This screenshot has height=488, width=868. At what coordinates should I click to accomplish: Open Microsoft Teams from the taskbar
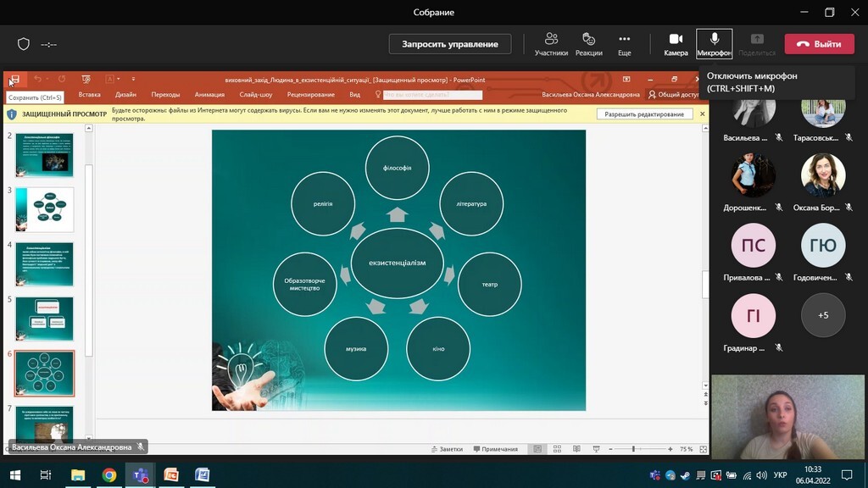point(140,474)
